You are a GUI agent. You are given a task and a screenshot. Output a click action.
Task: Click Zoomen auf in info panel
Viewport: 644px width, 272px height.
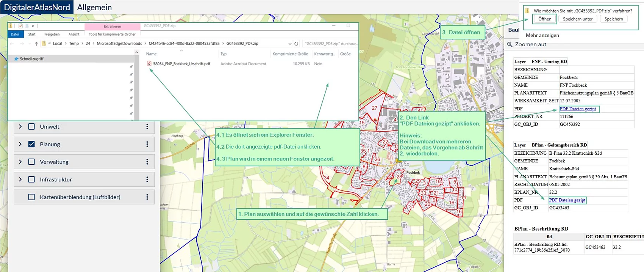(x=530, y=44)
